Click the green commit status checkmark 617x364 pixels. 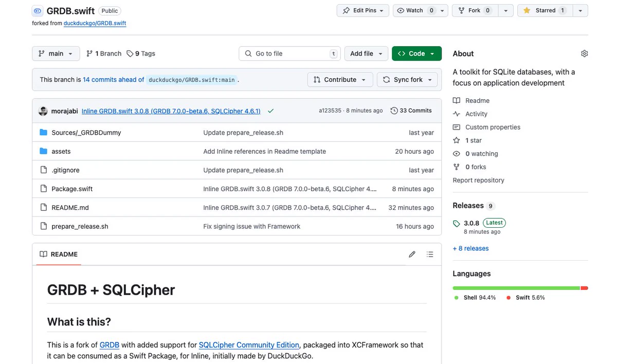[270, 111]
